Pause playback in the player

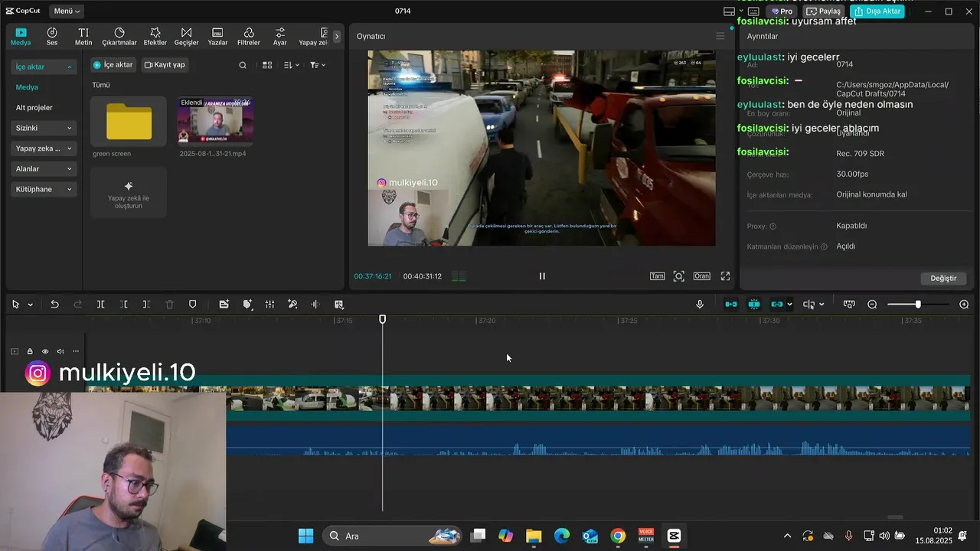542,276
